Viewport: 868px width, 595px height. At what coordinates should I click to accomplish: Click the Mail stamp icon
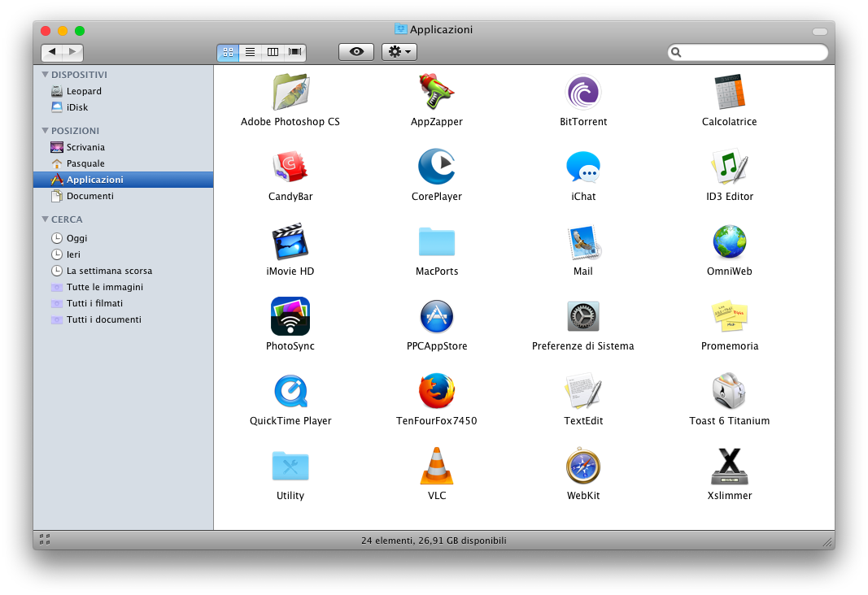pyautogui.click(x=583, y=241)
